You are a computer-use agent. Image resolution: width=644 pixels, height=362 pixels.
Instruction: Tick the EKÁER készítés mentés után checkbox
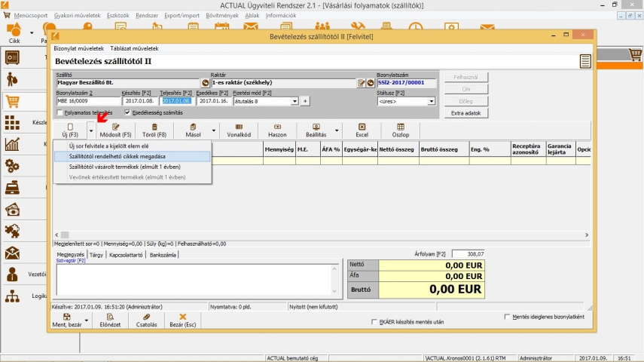coord(375,322)
